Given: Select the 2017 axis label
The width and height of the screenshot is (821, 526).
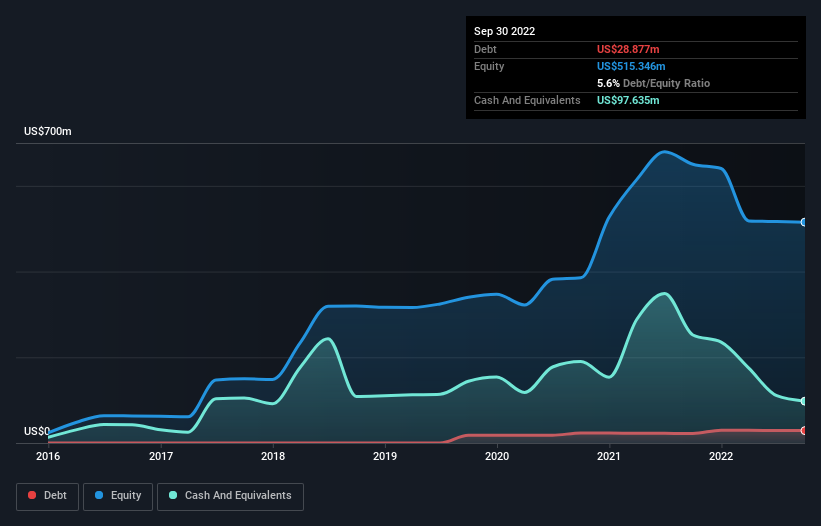Looking at the screenshot, I should [161, 456].
